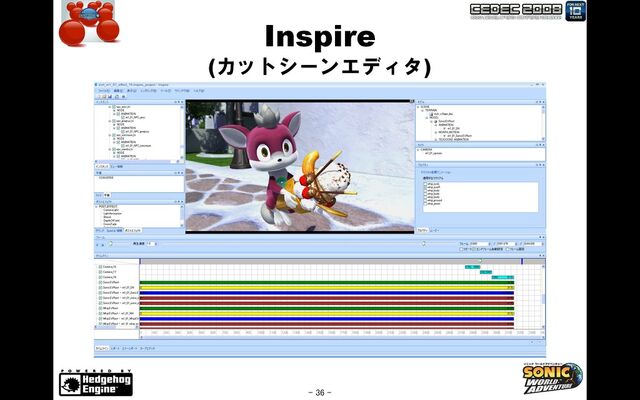640x400 pixels.
Task: Open the ファイル menu in Inspire
Action: tap(104, 91)
